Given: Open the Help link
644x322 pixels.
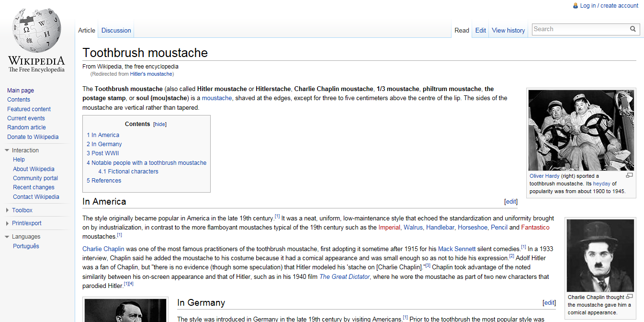Looking at the screenshot, I should tap(19, 160).
